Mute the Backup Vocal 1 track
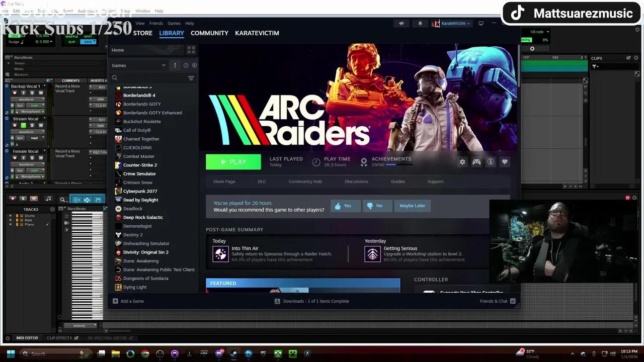The image size is (644, 362). pos(41,93)
